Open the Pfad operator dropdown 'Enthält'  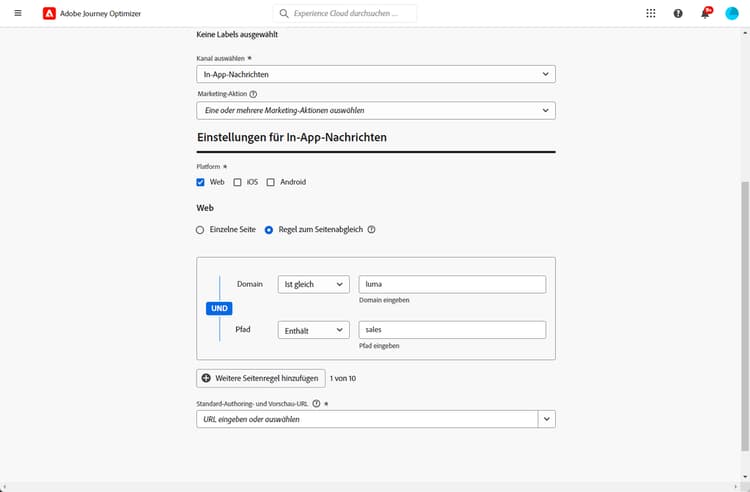point(313,330)
